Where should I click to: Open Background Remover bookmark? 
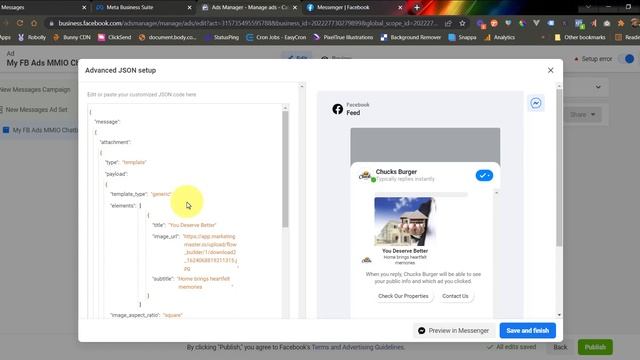pyautogui.click(x=411, y=37)
